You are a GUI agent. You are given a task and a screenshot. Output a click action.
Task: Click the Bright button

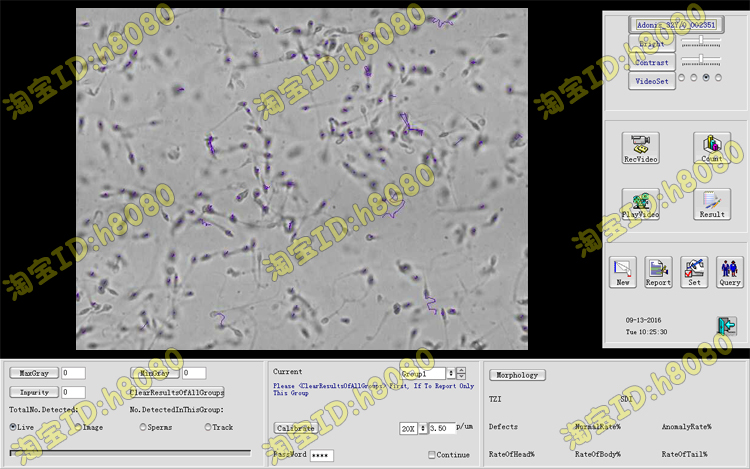(x=651, y=44)
